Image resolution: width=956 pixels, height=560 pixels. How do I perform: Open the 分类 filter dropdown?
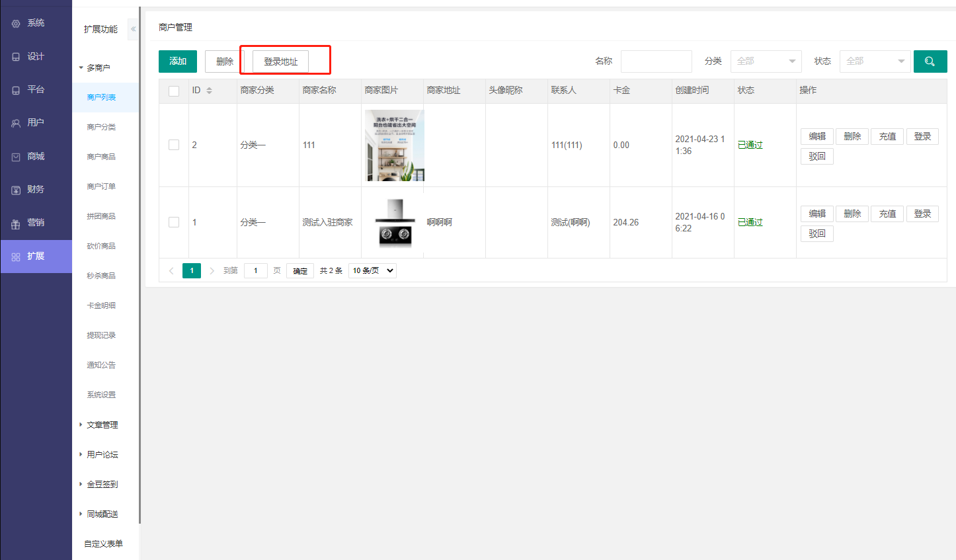pos(766,61)
